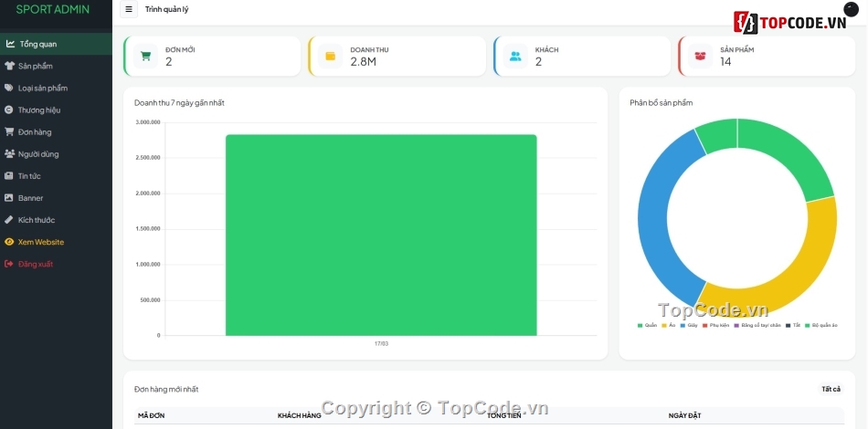Click the MÃ ĐƠN column header
This screenshot has width=868, height=429.
[x=151, y=415]
